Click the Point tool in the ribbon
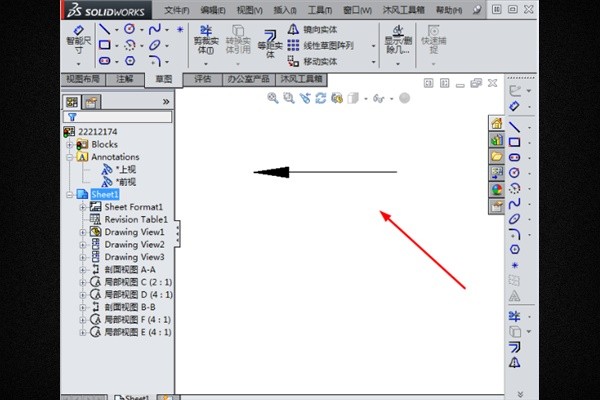Viewport: 600px width, 400px height. (180, 29)
